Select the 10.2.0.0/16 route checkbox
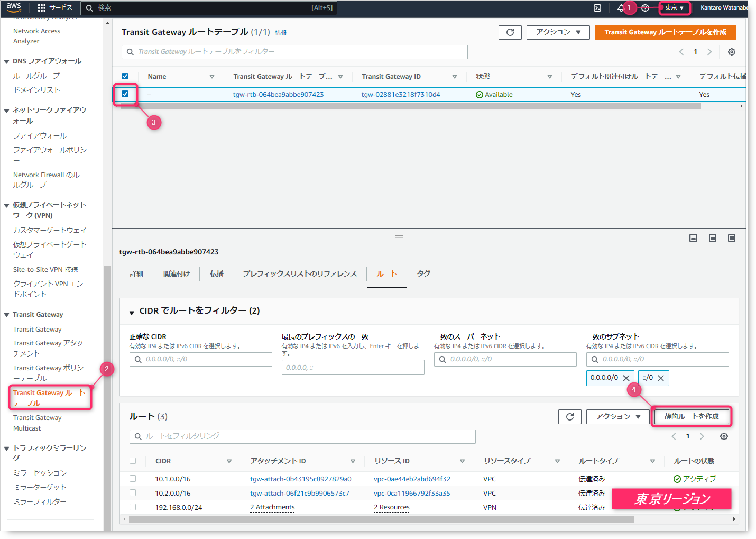The width and height of the screenshot is (756, 539). pos(133,493)
